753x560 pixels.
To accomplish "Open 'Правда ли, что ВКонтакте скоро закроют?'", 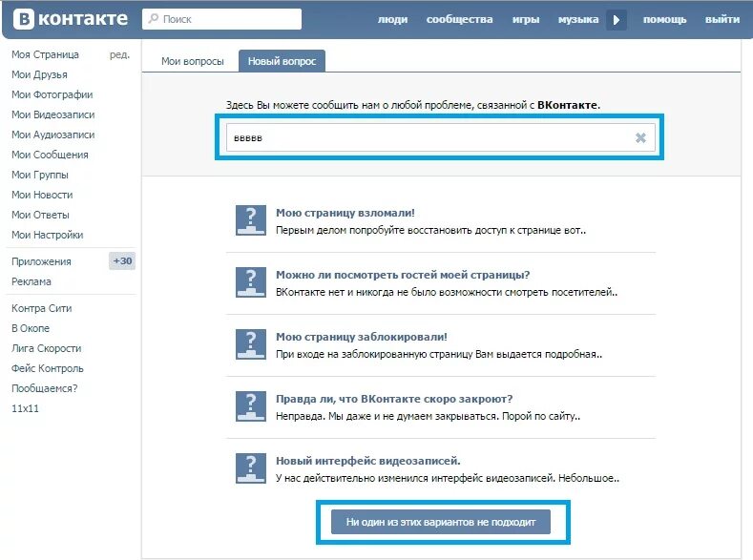I will click(x=394, y=399).
